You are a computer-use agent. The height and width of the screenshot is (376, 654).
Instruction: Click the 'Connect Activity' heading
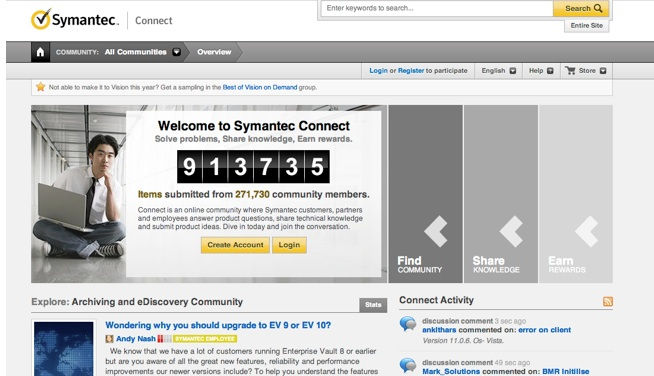[436, 300]
